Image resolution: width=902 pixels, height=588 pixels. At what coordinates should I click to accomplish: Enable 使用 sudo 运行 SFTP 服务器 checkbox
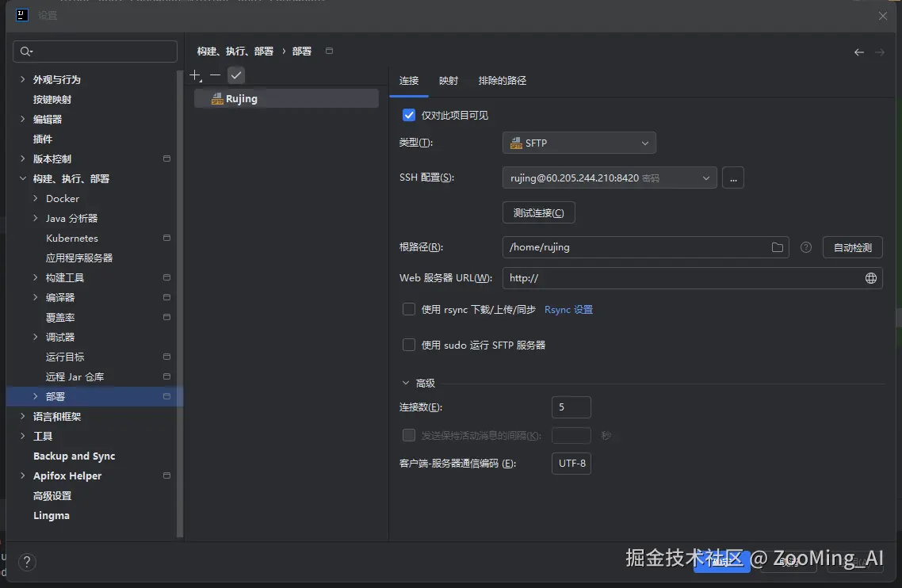409,346
